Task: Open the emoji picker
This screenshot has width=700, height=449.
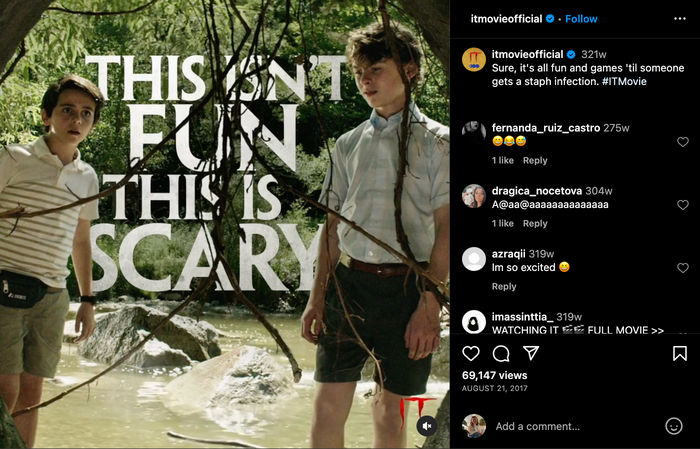Action: coord(673,426)
